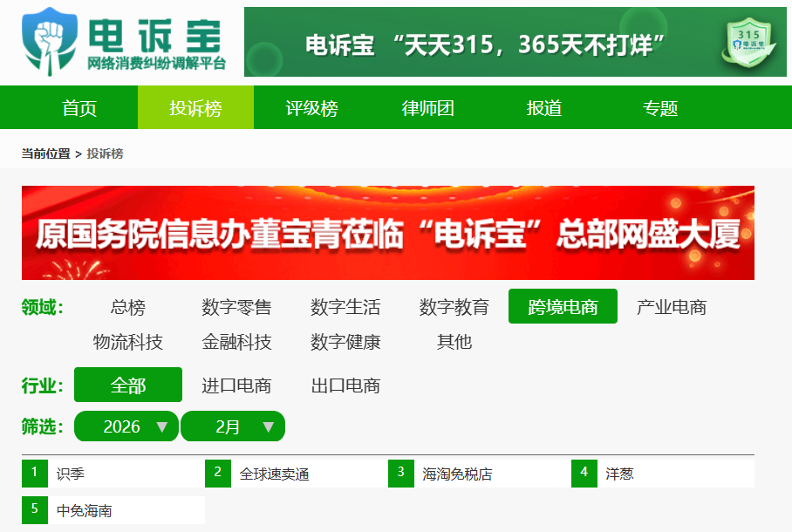
Task: Click the green 天天315 header banner
Action: 485,43
